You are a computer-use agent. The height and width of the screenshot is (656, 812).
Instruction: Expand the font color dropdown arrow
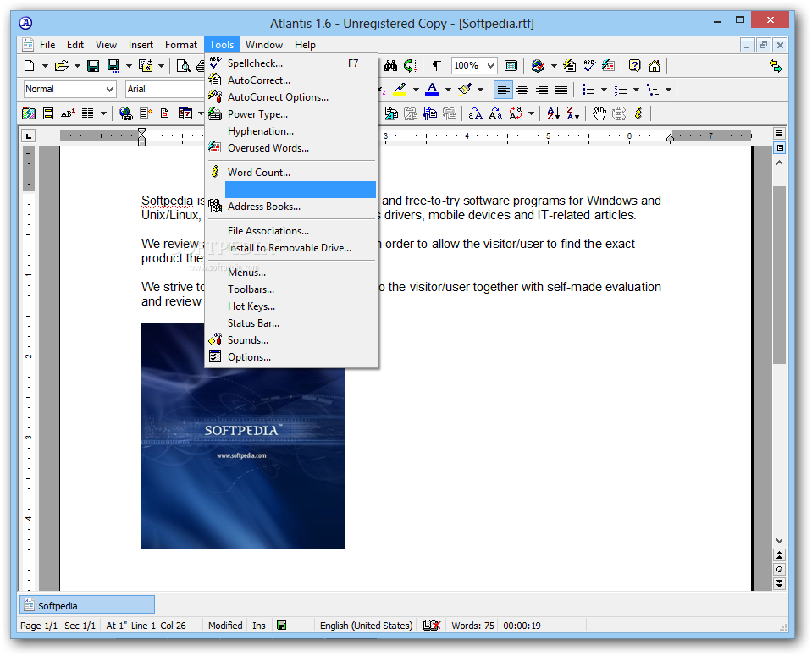point(448,90)
